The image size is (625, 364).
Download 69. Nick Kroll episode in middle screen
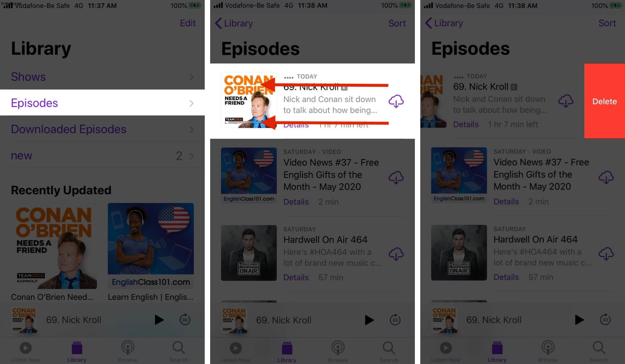click(x=396, y=101)
